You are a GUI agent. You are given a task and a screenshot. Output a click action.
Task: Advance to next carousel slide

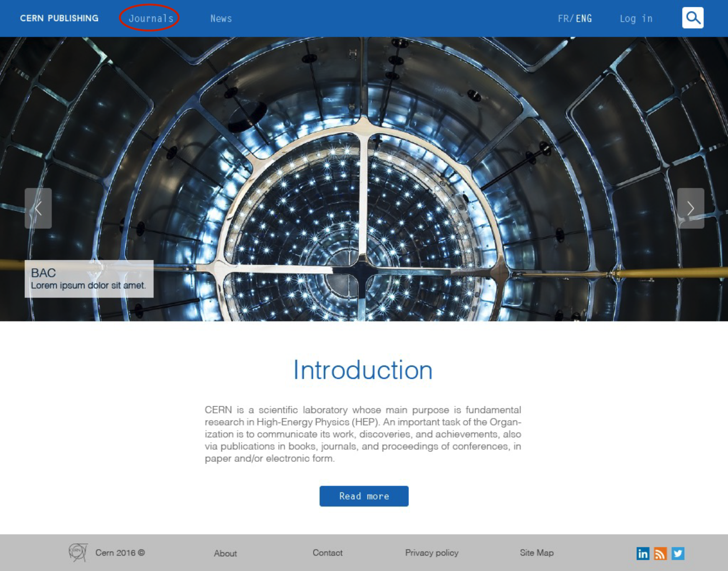pos(690,208)
